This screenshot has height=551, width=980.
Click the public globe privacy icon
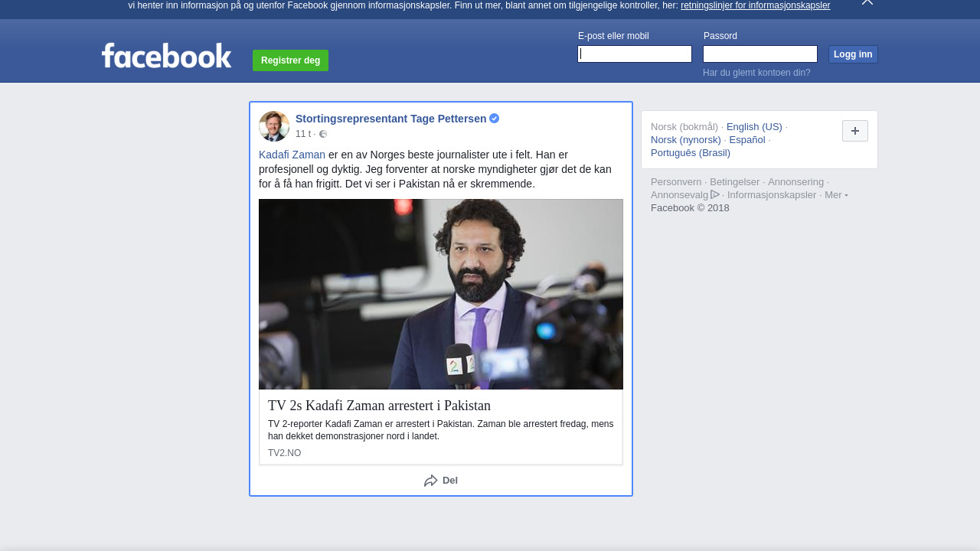coord(323,134)
